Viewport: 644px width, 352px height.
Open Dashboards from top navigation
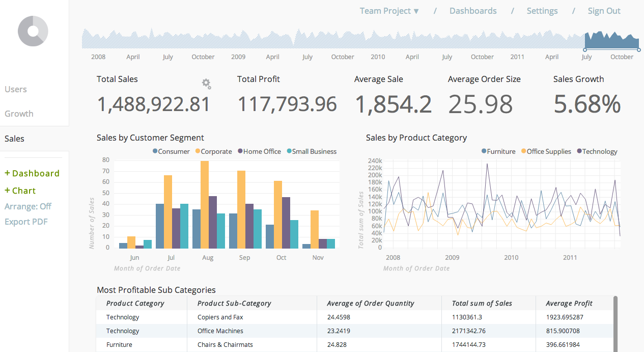(x=473, y=11)
